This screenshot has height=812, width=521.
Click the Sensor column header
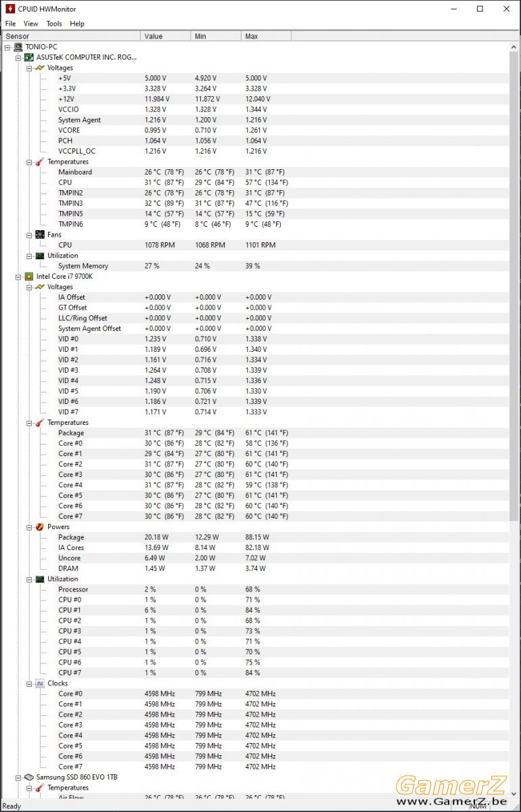click(x=71, y=36)
